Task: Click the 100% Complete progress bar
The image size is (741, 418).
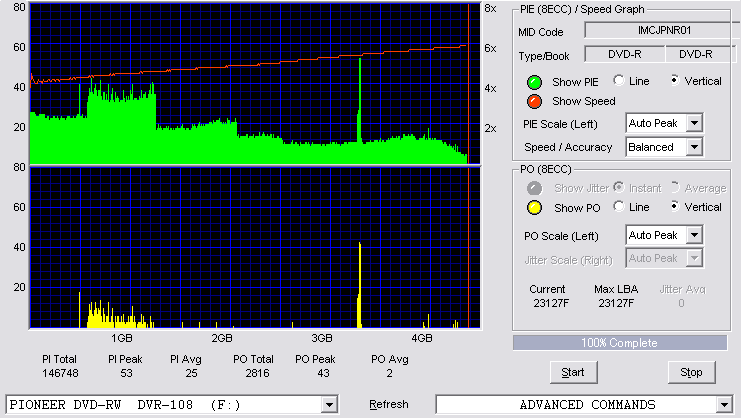Action: (x=620, y=343)
